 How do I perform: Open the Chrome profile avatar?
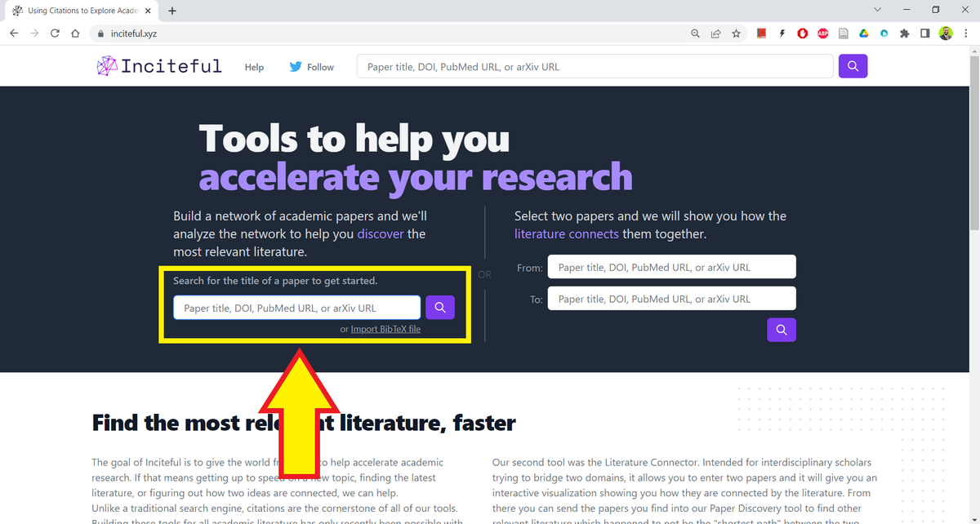[946, 34]
